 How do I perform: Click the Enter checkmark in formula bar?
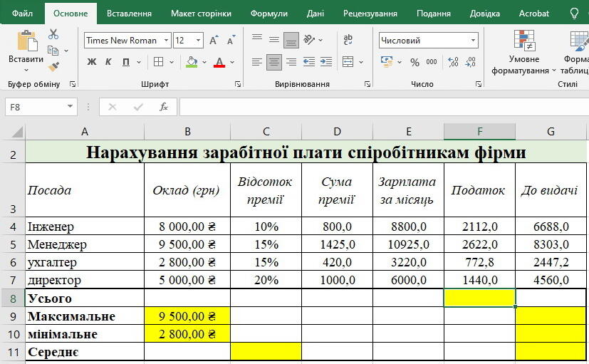(x=138, y=108)
